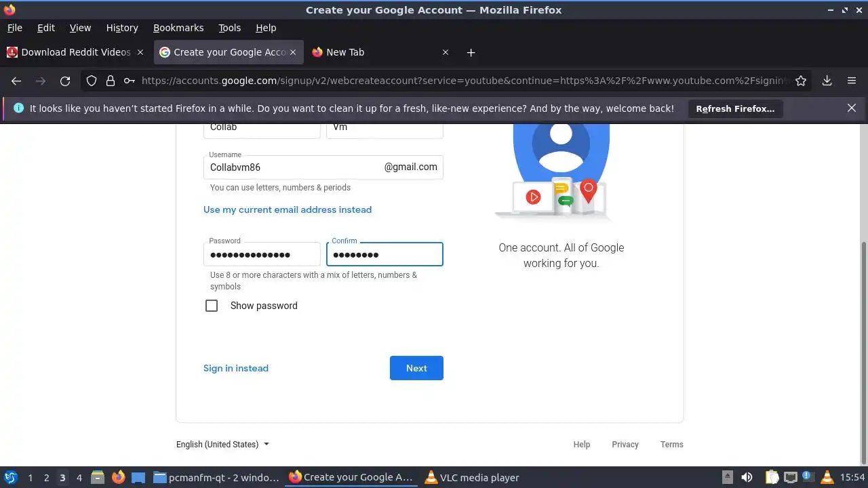The image size is (868, 488).
Task: Open the volume control tray icon
Action: coord(747,477)
